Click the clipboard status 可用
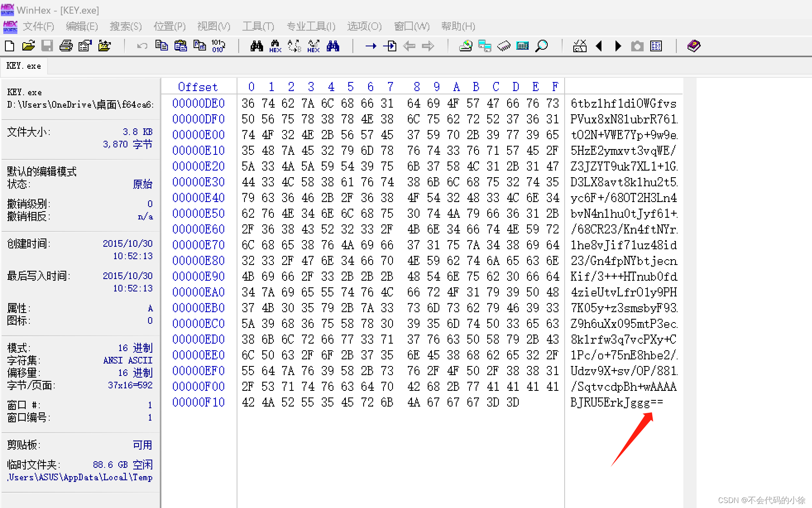 [x=143, y=445]
